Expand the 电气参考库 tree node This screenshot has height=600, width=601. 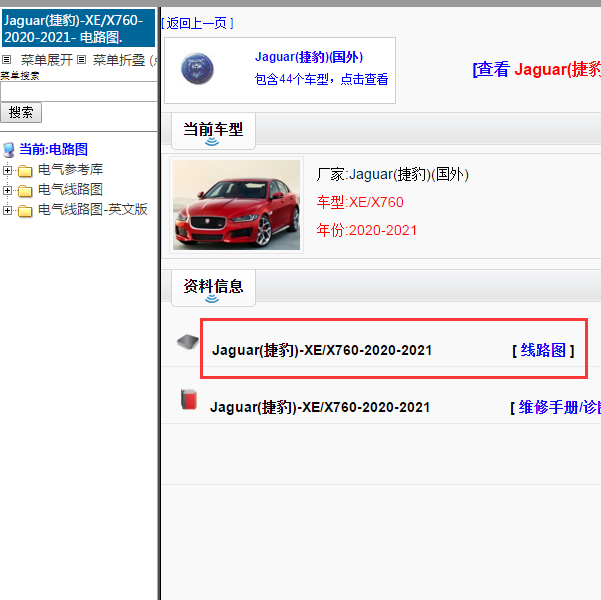click(x=7, y=170)
